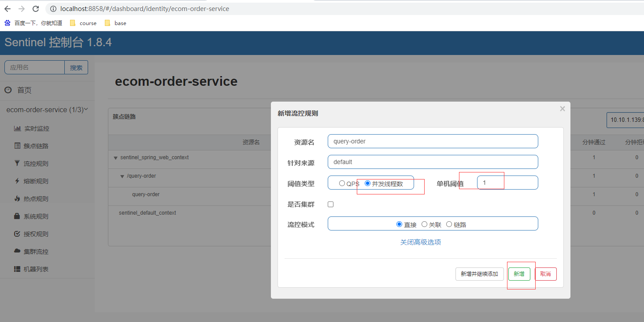Open 簇点链路 menu item
The width and height of the screenshot is (644, 322).
(36, 146)
